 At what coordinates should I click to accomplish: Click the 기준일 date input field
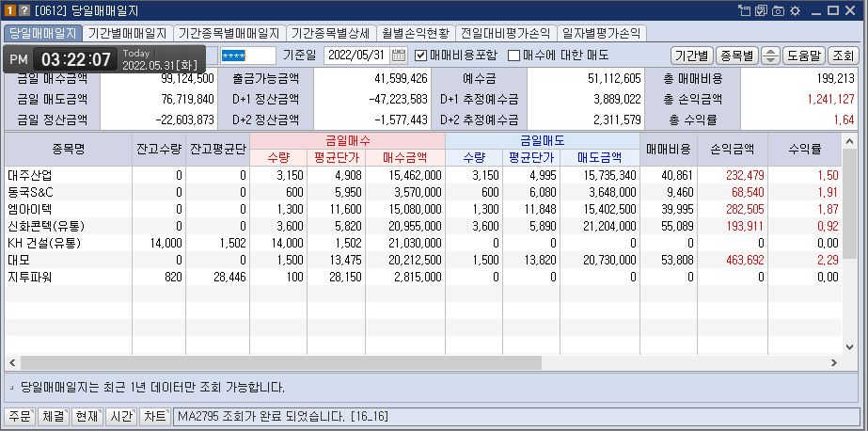(355, 56)
